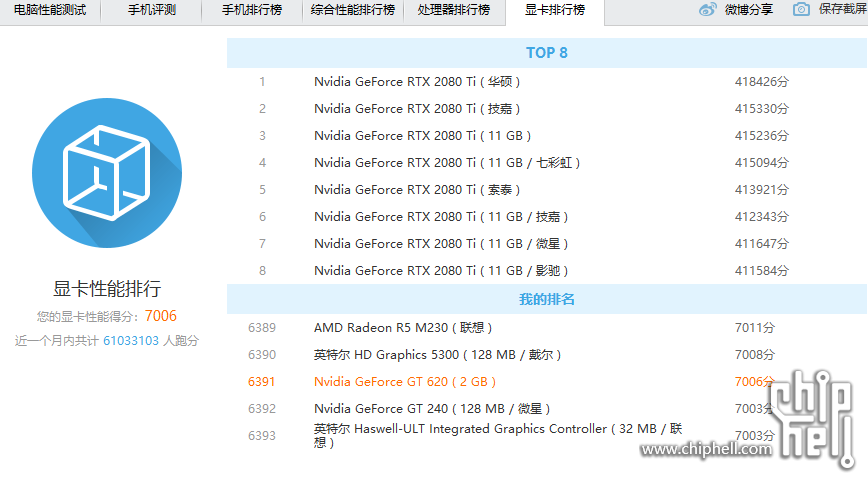868x484 pixels.
Task: Click the blue 3D cube logo
Action: [107, 173]
